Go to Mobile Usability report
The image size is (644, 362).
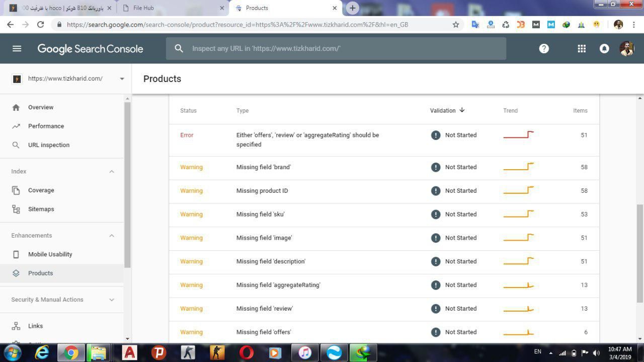(x=50, y=254)
